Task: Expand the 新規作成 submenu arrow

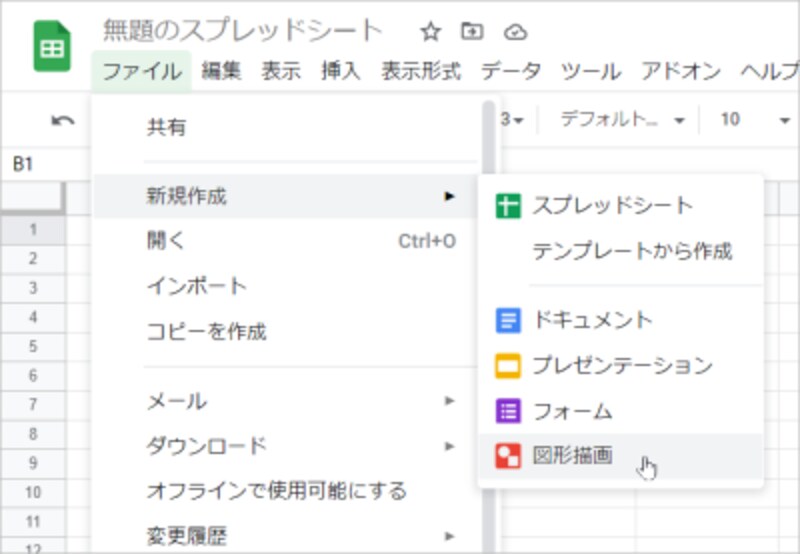Action: click(449, 196)
